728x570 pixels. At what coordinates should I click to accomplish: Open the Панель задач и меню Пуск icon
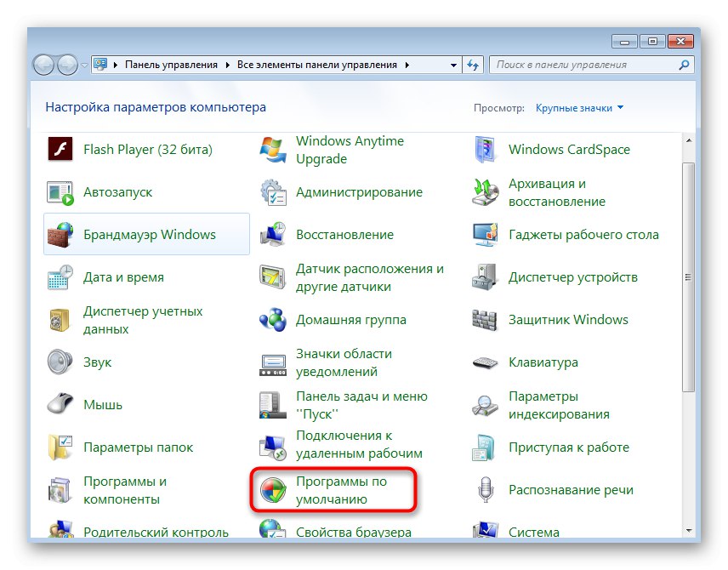click(x=273, y=405)
